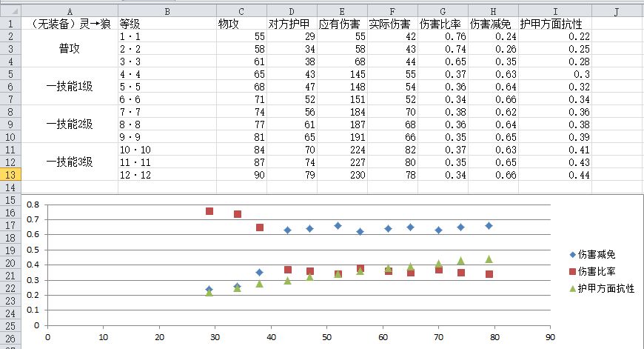Select column C header
This screenshot has height=349, width=644.
[x=241, y=11]
